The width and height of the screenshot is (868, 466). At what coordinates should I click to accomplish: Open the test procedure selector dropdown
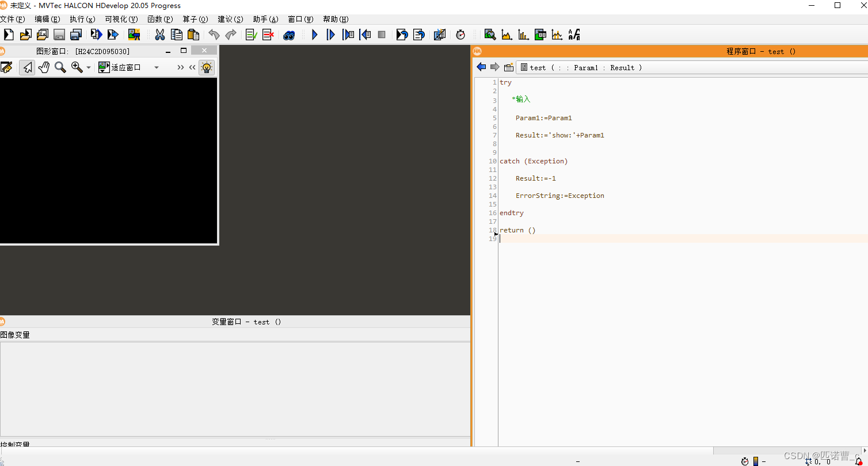pos(691,67)
